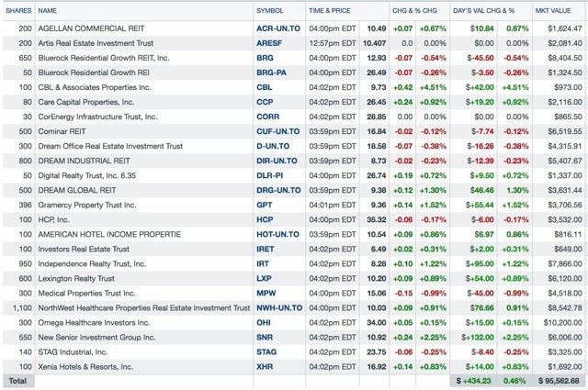The height and width of the screenshot is (390, 588).
Task: Sort by the SHARES column header
Action: pos(18,10)
